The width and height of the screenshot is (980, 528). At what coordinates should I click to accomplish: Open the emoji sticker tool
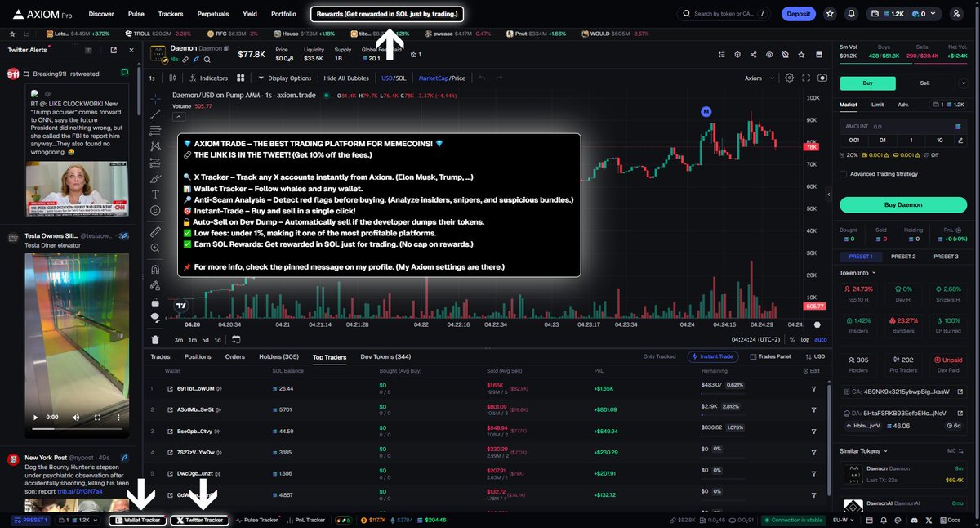tap(155, 210)
